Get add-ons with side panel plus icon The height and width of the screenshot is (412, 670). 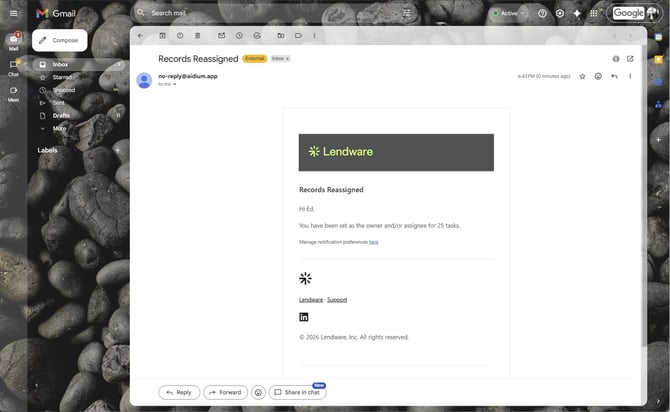pos(658,140)
